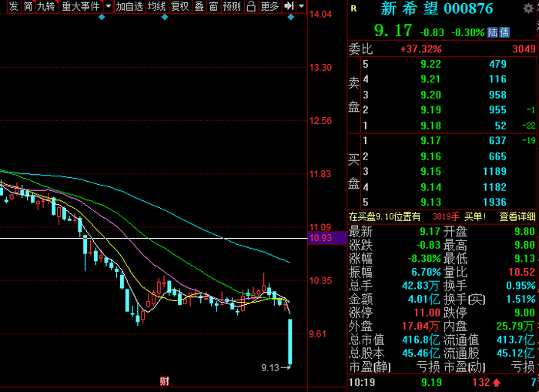539x392 pixels.
Task: Click the 涨停 price 11.00
Action: pyautogui.click(x=427, y=313)
